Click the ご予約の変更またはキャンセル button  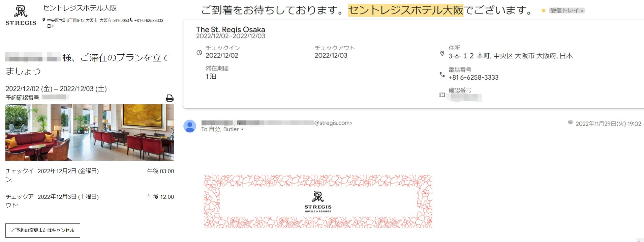click(x=43, y=231)
